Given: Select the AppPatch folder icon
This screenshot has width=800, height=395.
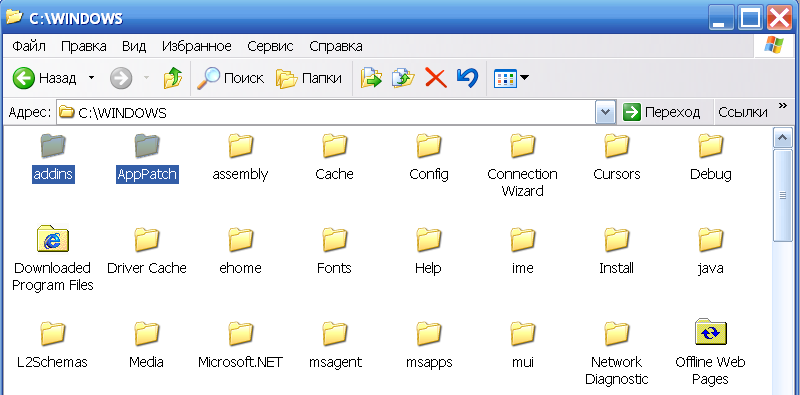Looking at the screenshot, I should [x=147, y=146].
